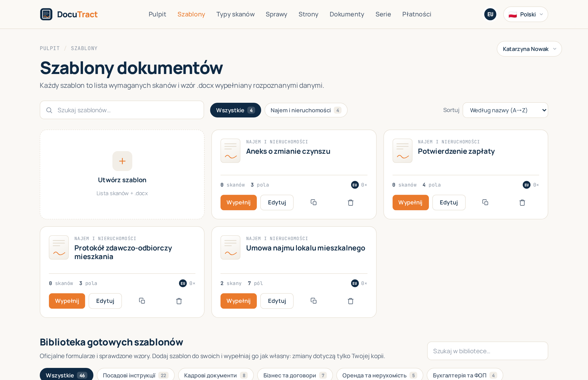Open the Polski language dropdown
This screenshot has width=588, height=380.
pos(525,14)
